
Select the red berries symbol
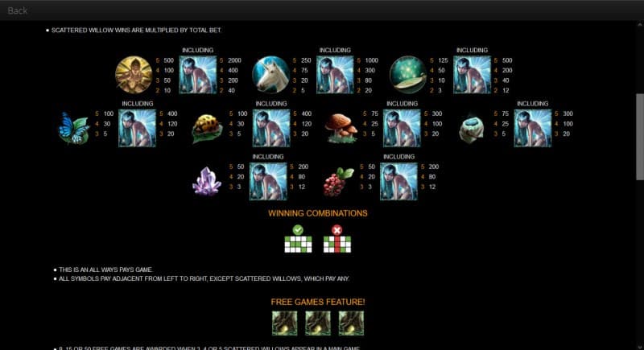(338, 181)
